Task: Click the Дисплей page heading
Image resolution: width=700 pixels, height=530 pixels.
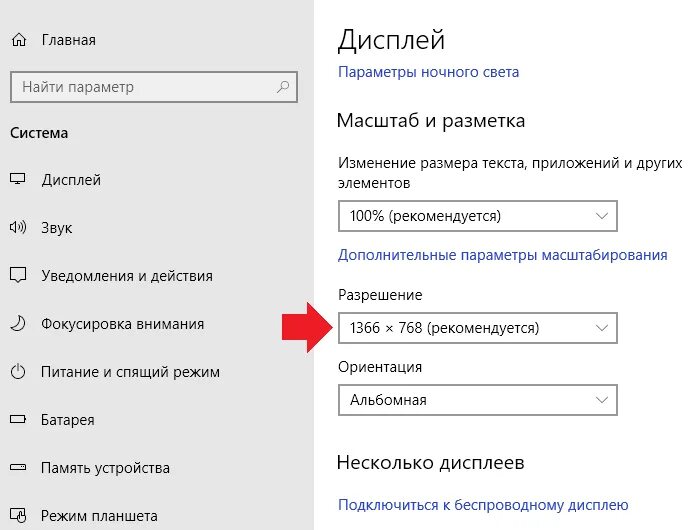Action: tap(392, 40)
